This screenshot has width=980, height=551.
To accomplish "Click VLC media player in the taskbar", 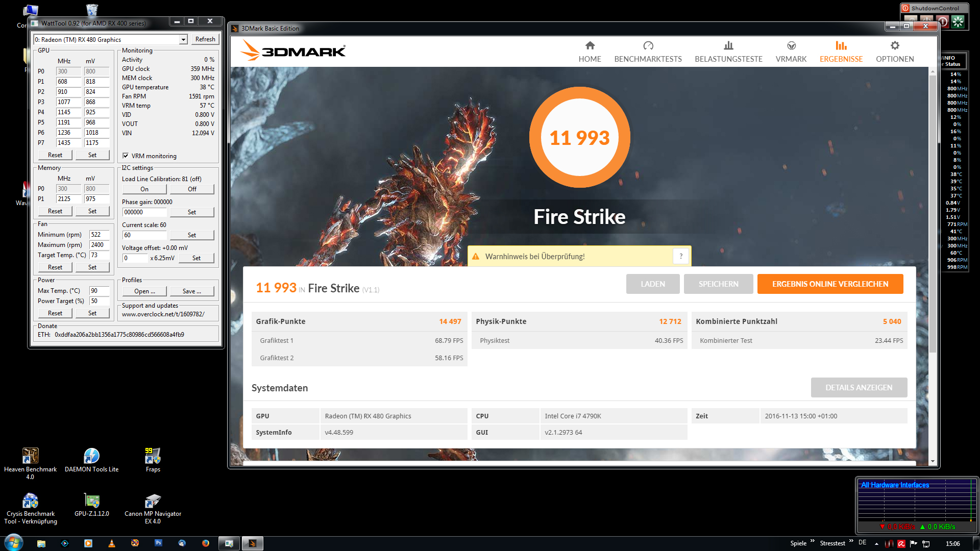I will [112, 543].
